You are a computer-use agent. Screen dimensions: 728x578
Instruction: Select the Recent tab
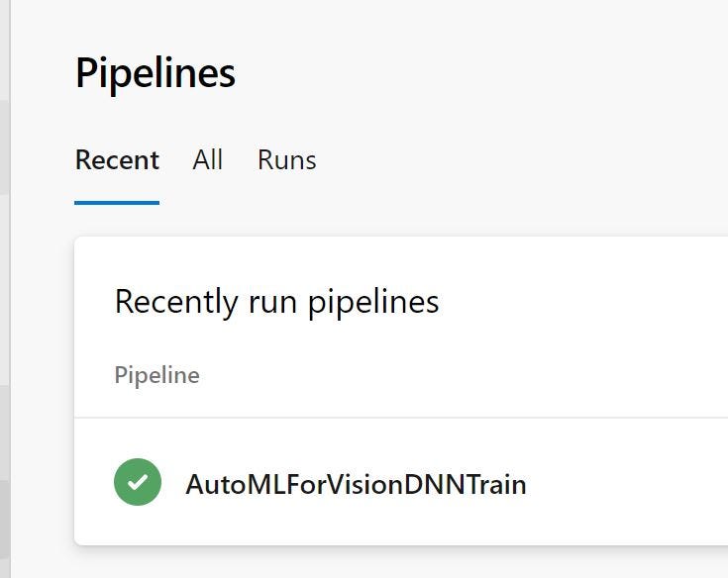pos(117,160)
